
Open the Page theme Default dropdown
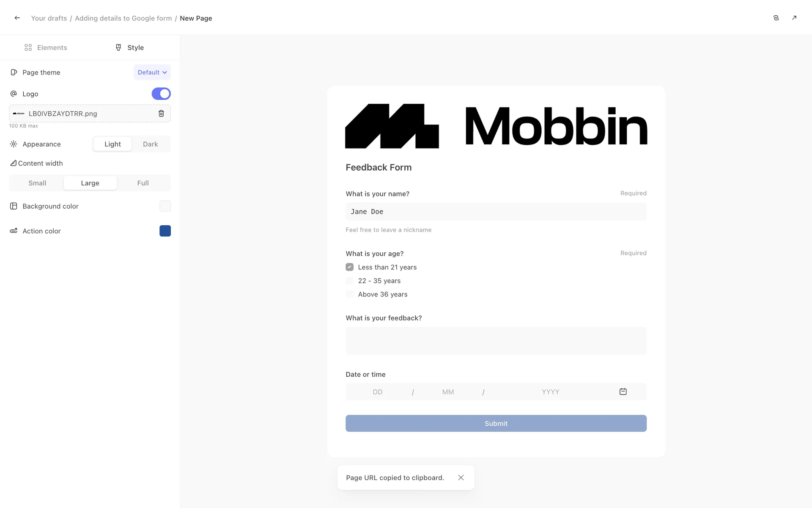pyautogui.click(x=152, y=72)
